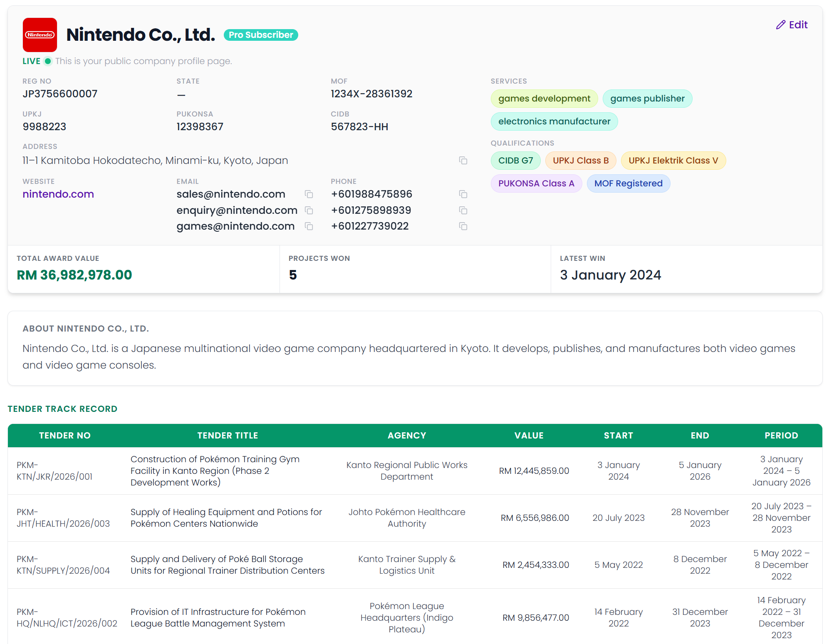Click the Value column header
Viewport: 829px width, 644px height.
(x=529, y=436)
